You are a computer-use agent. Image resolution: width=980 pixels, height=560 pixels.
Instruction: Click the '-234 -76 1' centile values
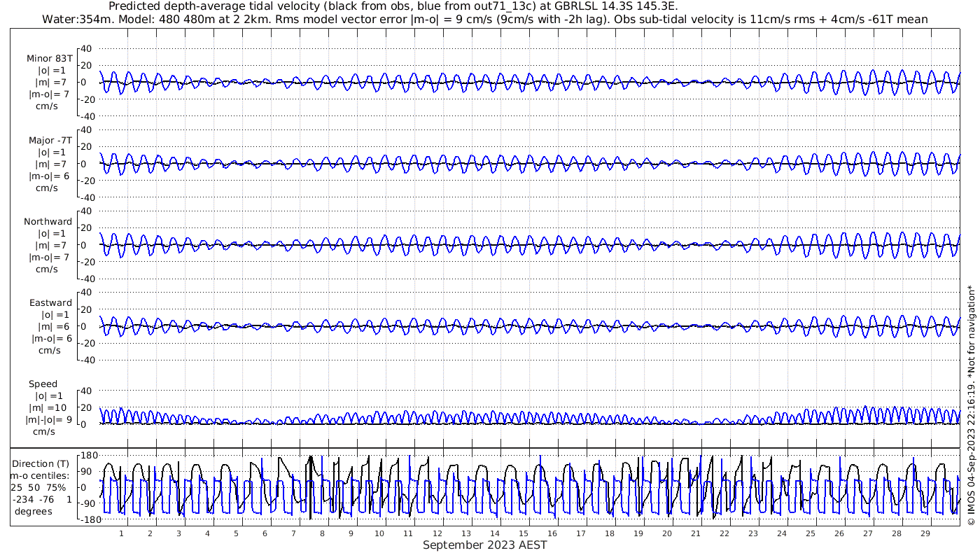tap(43, 499)
